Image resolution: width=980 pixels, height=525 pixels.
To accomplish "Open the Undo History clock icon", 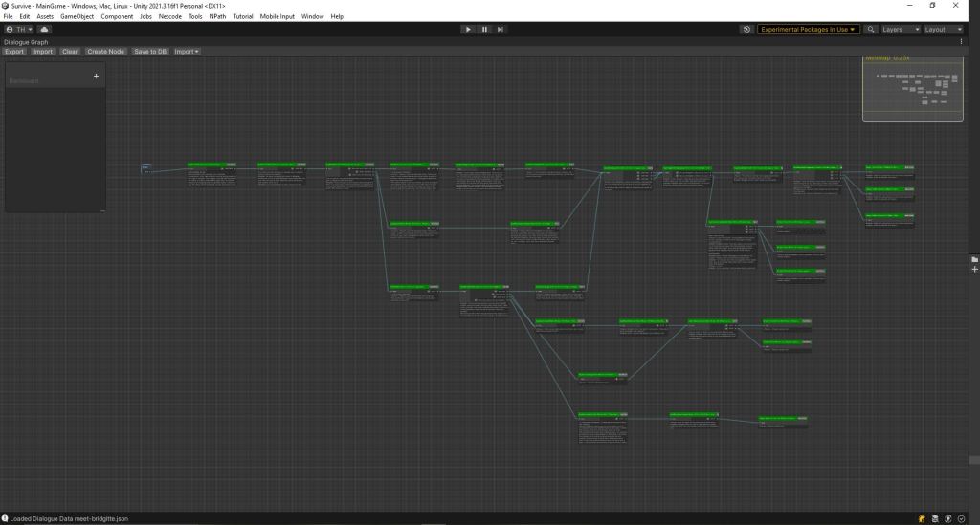I will pos(746,30).
